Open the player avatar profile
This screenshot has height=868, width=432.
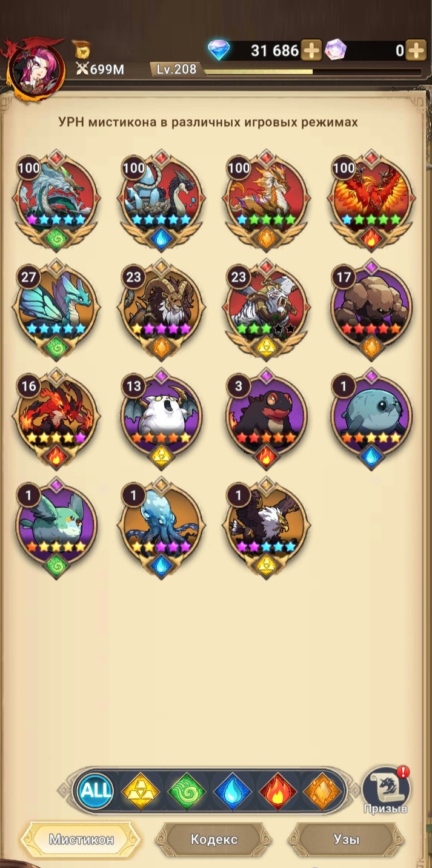coord(35,70)
